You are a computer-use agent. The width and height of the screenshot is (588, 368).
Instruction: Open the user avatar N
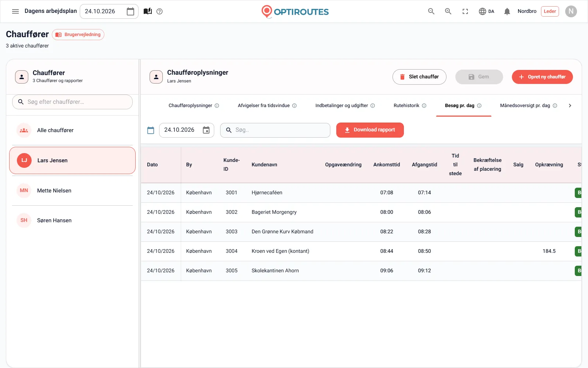(571, 11)
